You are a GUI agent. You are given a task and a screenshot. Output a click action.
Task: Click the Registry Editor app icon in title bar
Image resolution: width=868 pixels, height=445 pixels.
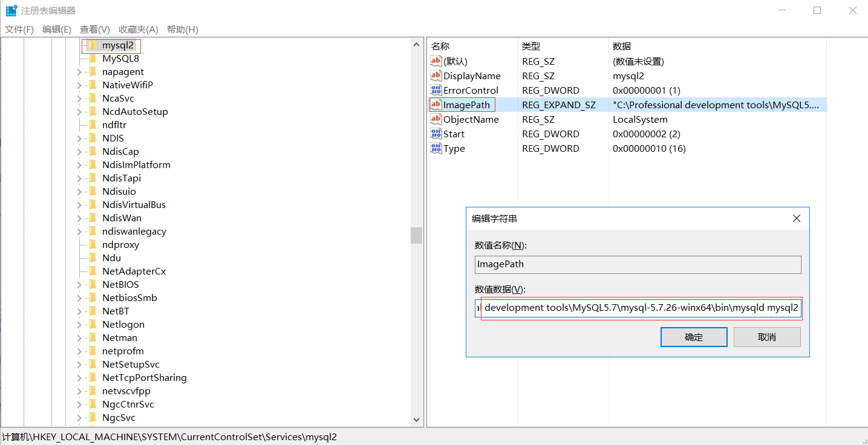pos(11,10)
